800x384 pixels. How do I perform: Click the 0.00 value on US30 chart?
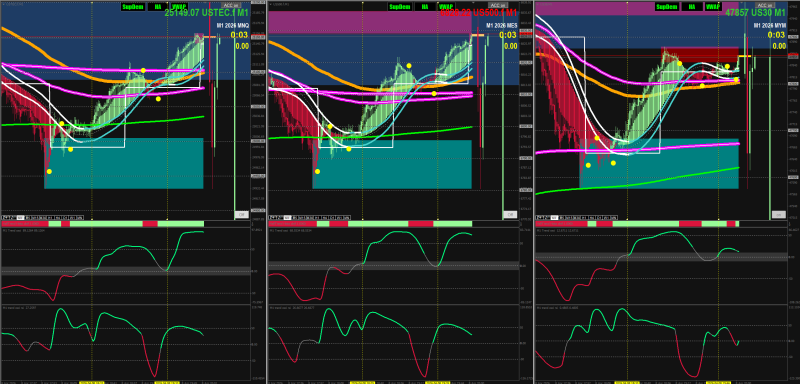click(x=779, y=46)
